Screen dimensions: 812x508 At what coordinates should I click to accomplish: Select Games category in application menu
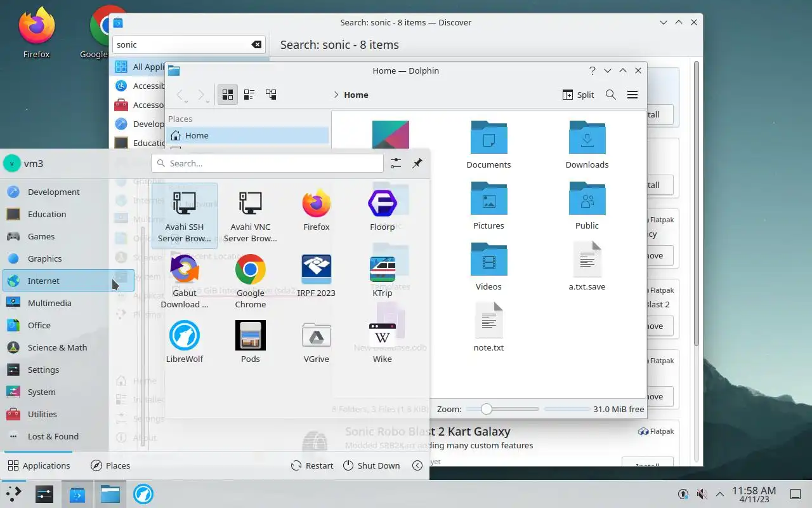pyautogui.click(x=69, y=236)
